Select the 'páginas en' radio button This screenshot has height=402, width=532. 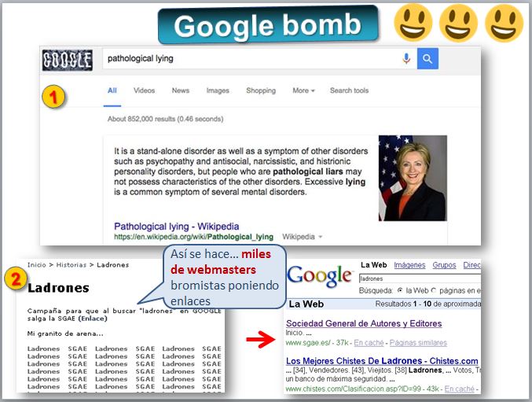[x=433, y=291]
